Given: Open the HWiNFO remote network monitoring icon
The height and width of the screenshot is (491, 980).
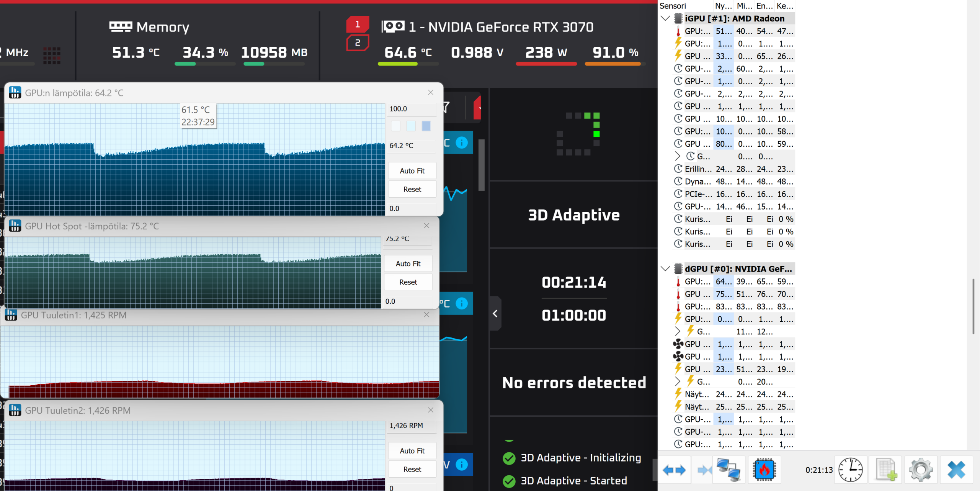Looking at the screenshot, I should 728,470.
